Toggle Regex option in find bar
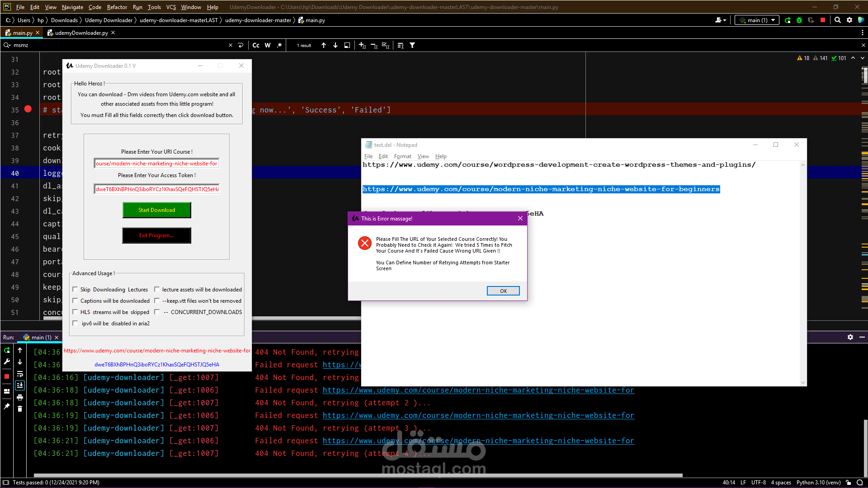The image size is (868, 488). click(279, 45)
